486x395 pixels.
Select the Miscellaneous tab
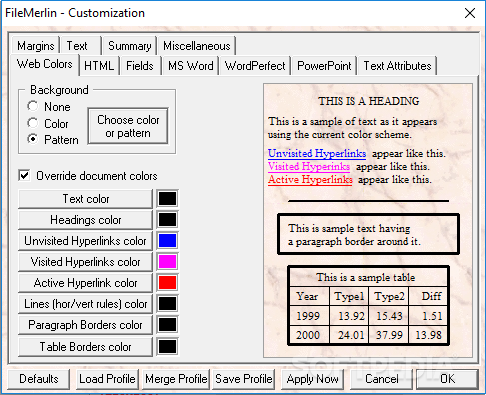[x=197, y=46]
